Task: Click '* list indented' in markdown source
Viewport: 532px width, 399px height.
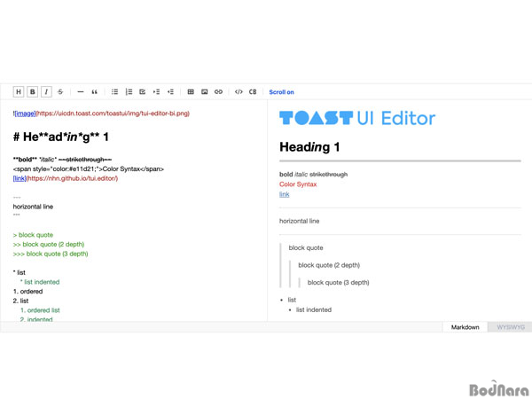Action: tap(40, 282)
